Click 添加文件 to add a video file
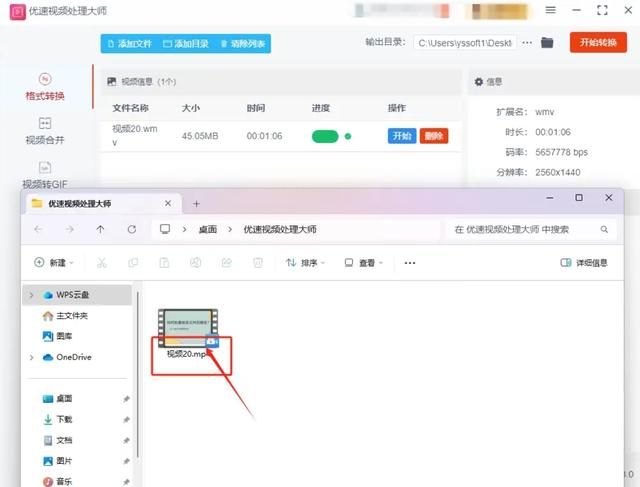640x487 pixels. click(x=130, y=44)
